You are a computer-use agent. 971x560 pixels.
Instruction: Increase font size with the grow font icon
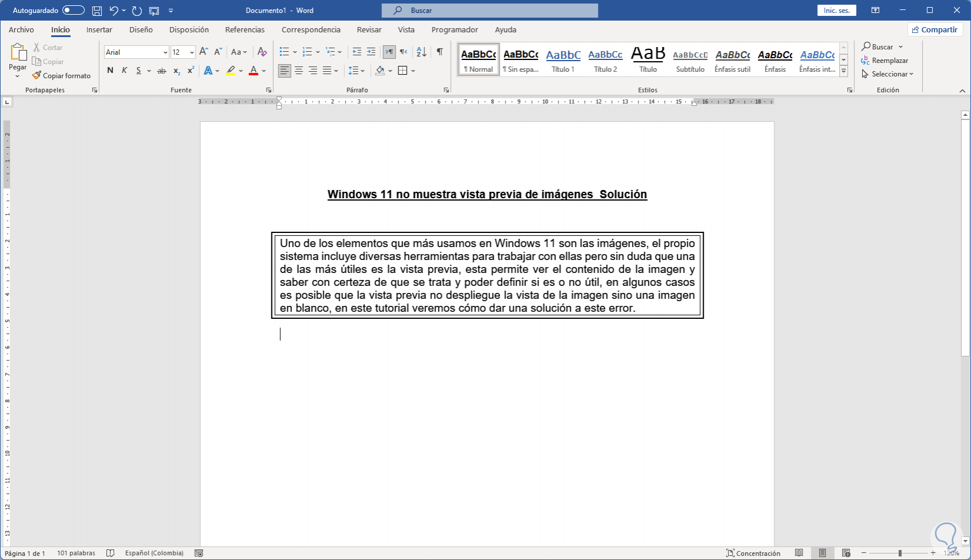tap(204, 52)
